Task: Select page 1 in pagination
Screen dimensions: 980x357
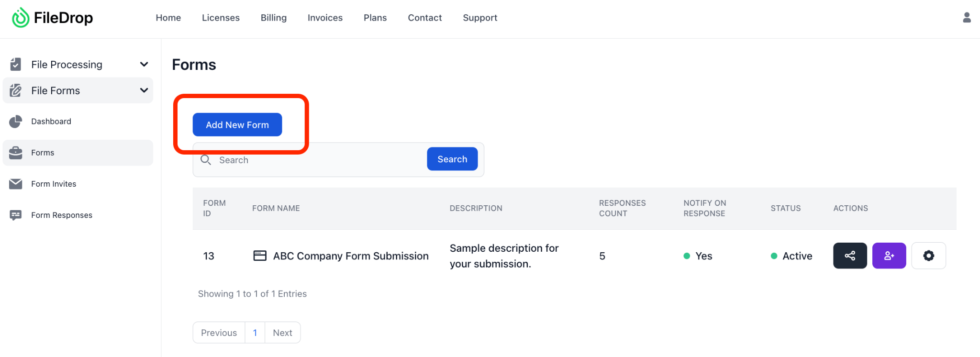Action: coord(255,333)
